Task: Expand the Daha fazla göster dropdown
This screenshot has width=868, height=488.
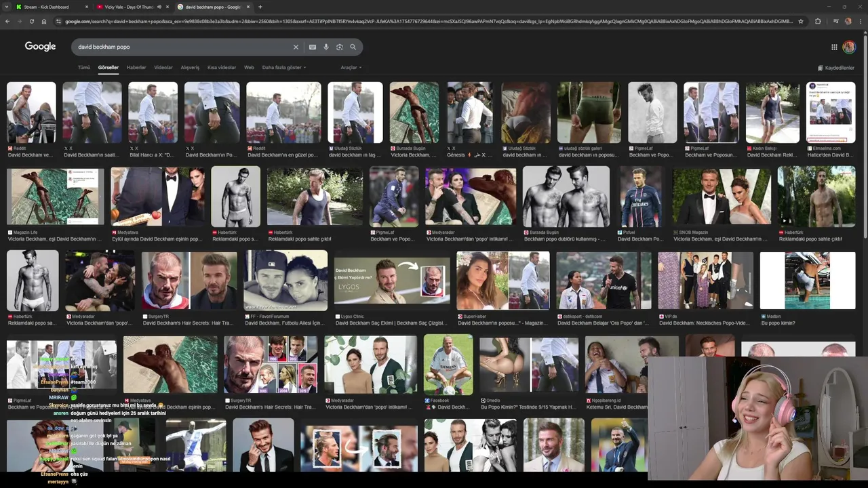Action: (284, 68)
